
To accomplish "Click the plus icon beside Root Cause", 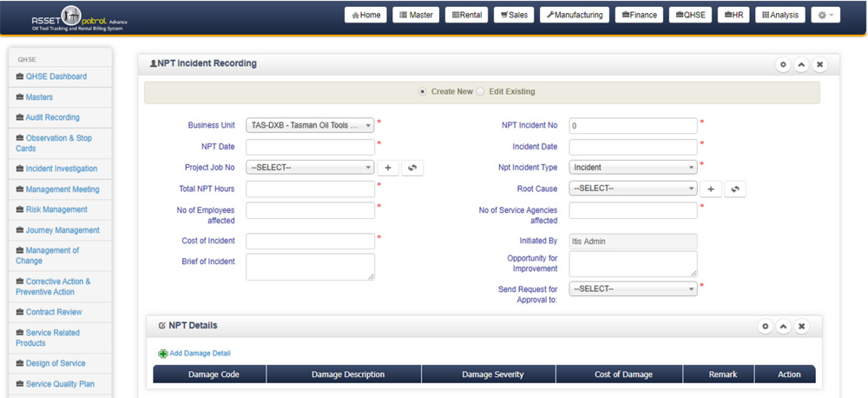I will (710, 189).
